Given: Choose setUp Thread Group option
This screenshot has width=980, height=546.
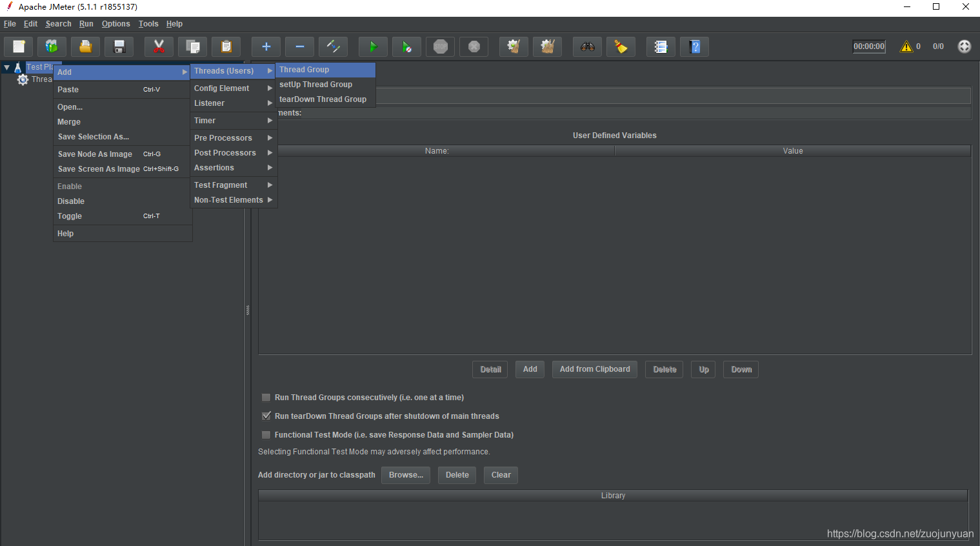Looking at the screenshot, I should coord(326,85).
